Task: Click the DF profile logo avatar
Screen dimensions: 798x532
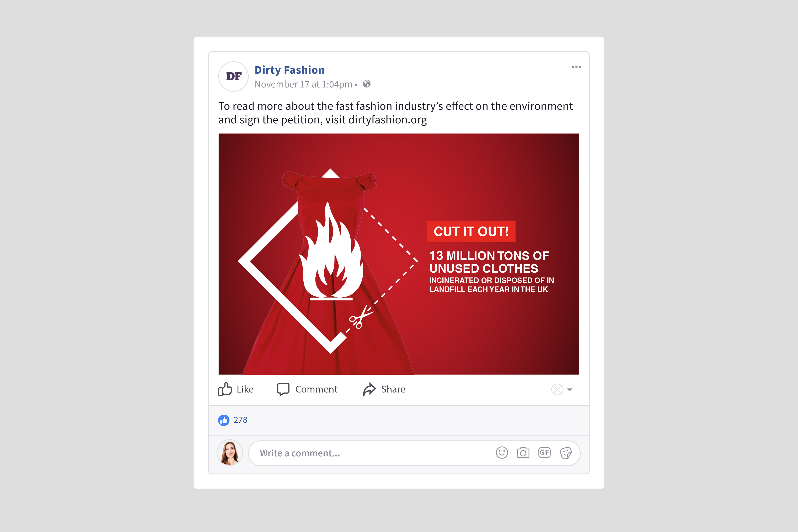Action: point(233,76)
